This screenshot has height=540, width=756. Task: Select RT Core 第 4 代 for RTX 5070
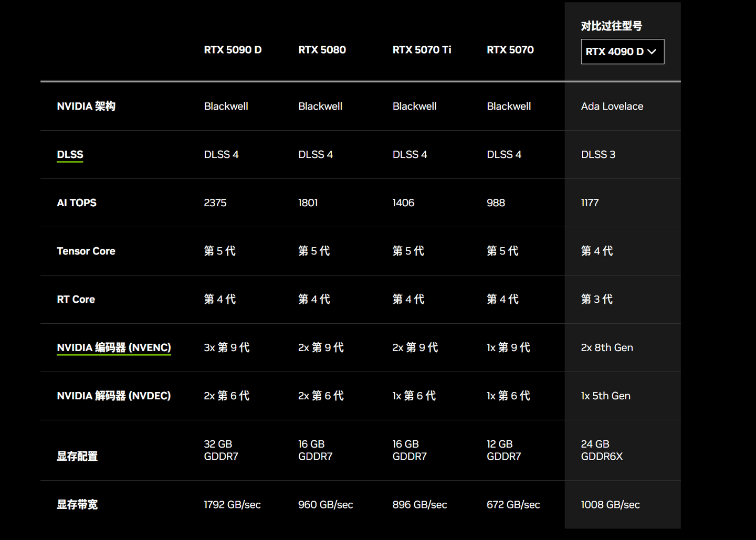(x=502, y=299)
